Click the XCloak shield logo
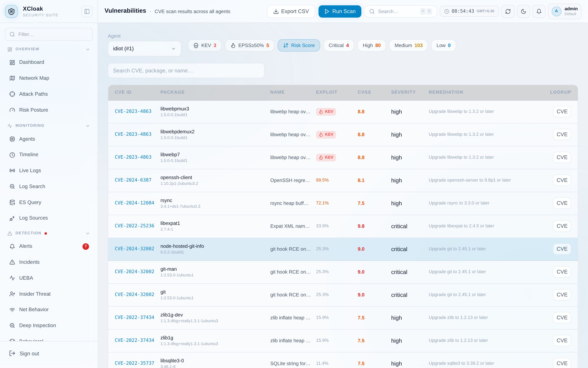The height and width of the screenshot is (368, 588). pos(11,11)
